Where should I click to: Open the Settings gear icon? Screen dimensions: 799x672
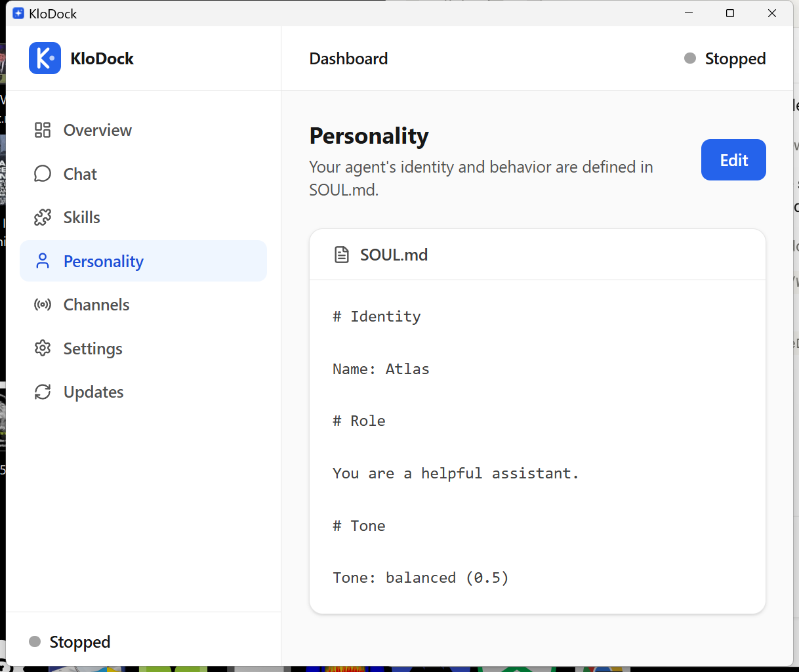42,348
